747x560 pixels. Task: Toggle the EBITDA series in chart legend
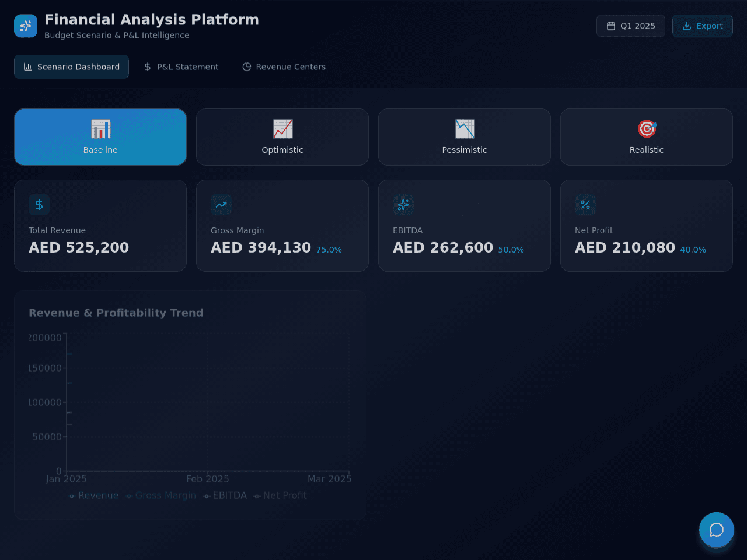tap(225, 495)
